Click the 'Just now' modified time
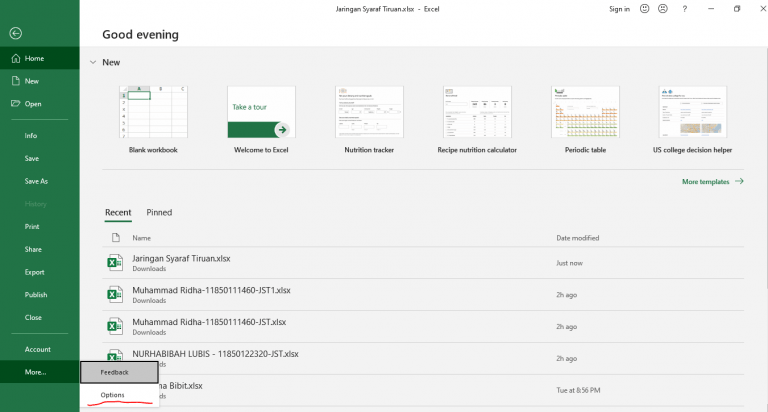Screen dimensions: 768x412 coord(569,263)
